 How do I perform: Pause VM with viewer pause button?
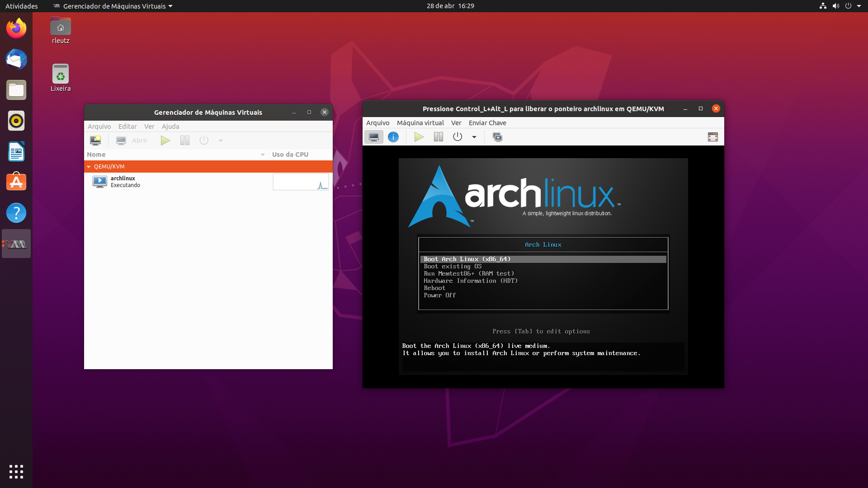pos(438,137)
